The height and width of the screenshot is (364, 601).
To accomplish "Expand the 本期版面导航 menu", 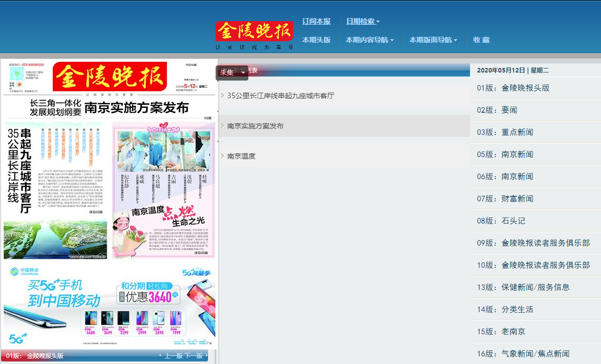I will (433, 40).
